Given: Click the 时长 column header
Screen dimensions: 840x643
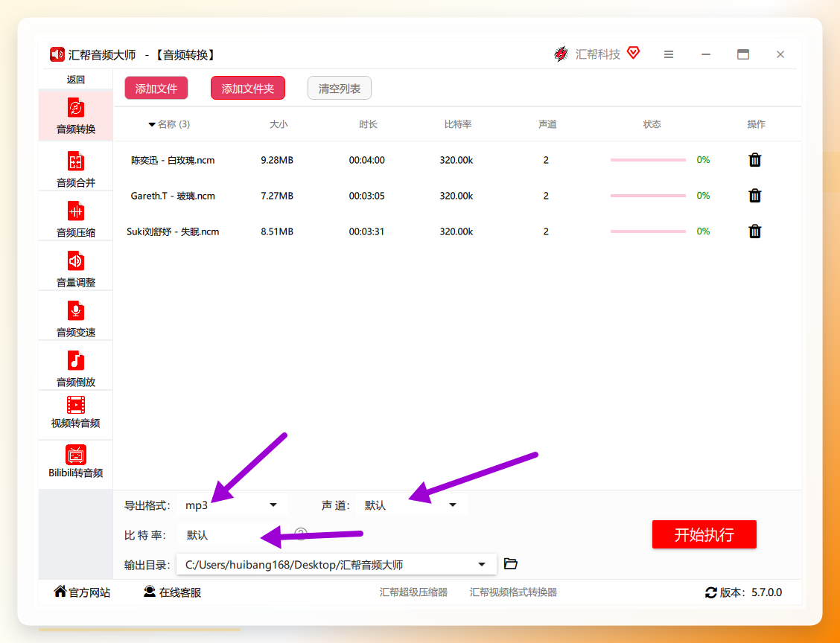Looking at the screenshot, I should (x=368, y=124).
